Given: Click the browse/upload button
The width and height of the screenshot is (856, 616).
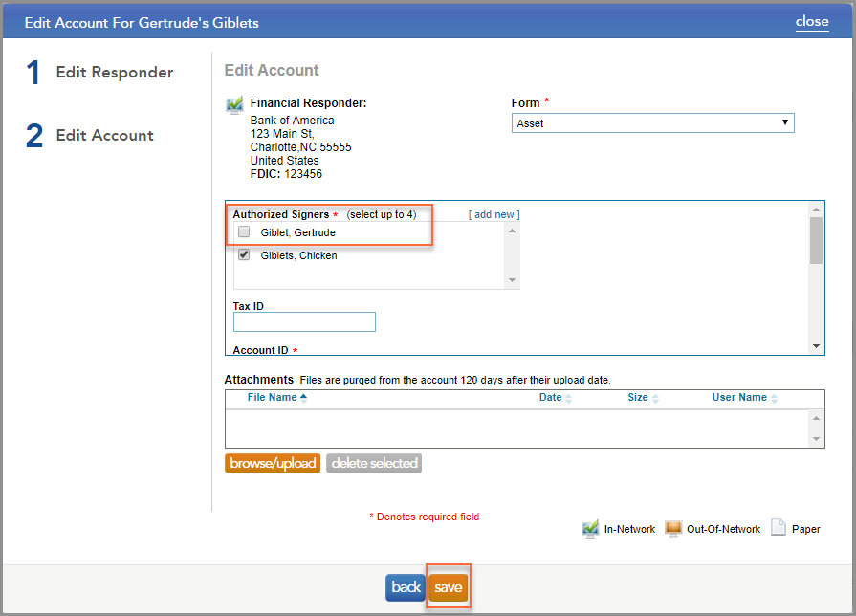Looking at the screenshot, I should pos(273,462).
